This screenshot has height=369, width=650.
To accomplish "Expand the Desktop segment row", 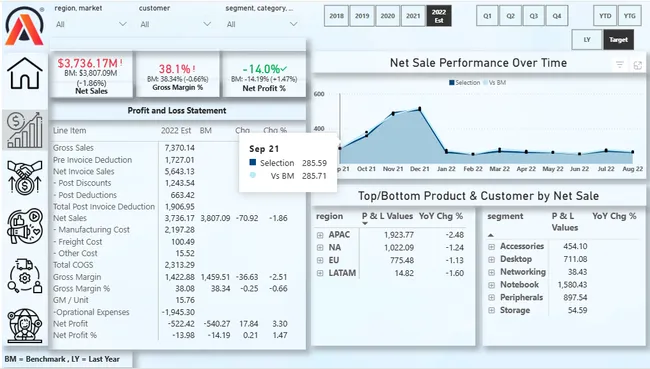I will coord(491,260).
